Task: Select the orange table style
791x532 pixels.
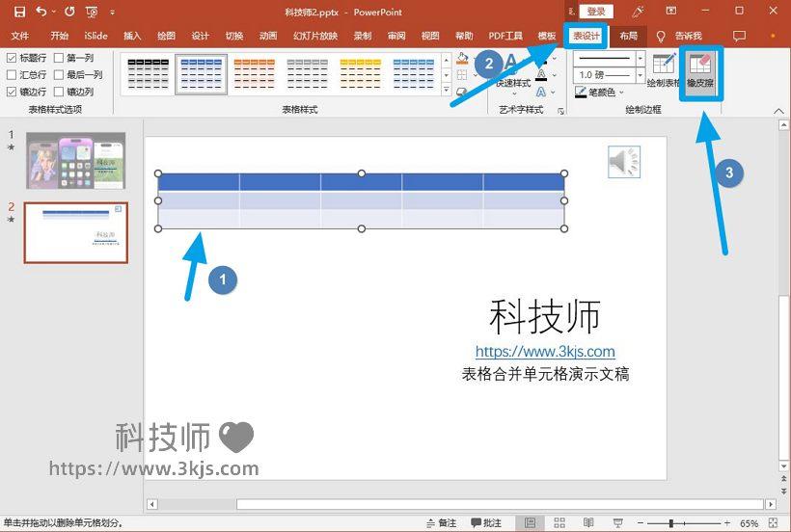Action: point(255,74)
